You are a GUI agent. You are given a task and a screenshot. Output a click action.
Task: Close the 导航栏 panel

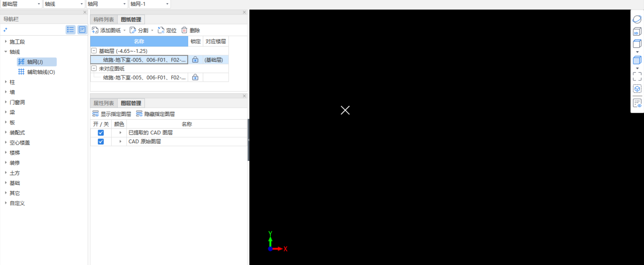coord(85,12)
